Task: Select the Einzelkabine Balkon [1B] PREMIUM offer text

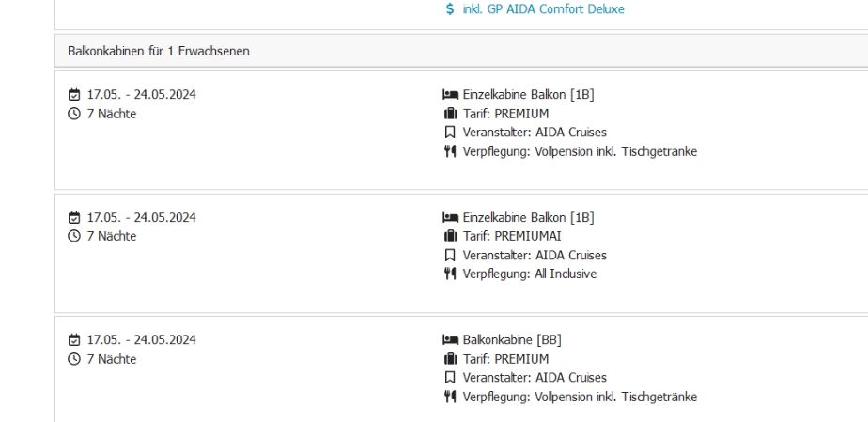Action: 528,95
